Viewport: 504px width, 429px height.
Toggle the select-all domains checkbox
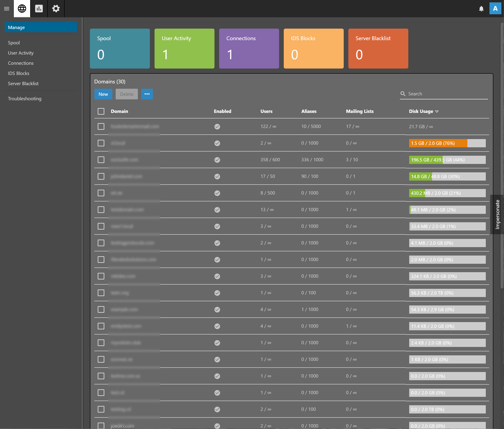click(101, 111)
